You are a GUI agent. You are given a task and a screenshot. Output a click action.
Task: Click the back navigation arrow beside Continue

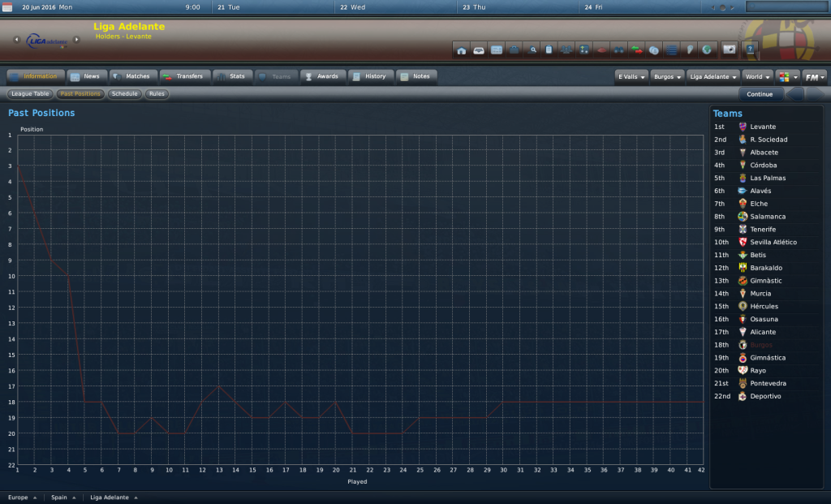(794, 94)
